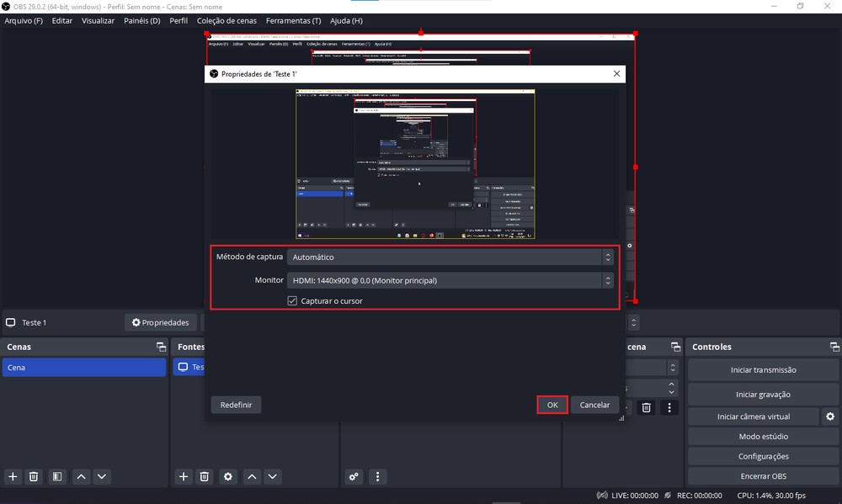Viewport: 842px width, 504px height.
Task: Click the monitor preview thumbnail in the dialog
Action: 415,164
